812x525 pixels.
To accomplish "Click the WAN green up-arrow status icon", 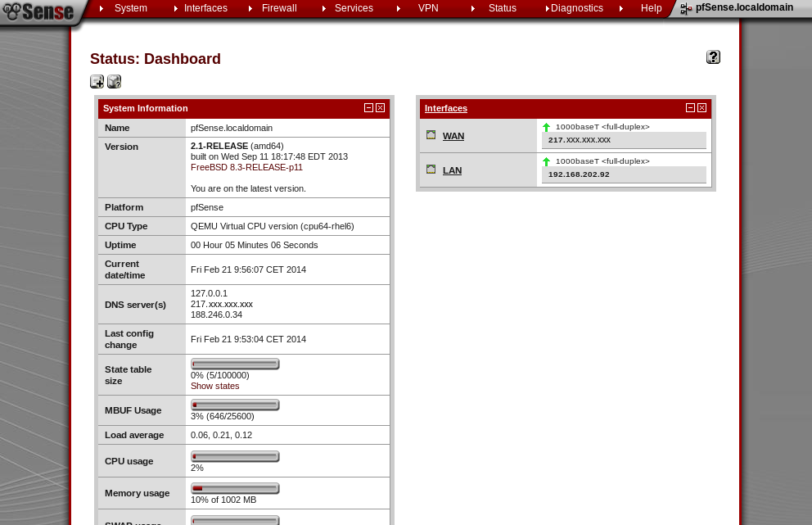I will pos(547,127).
